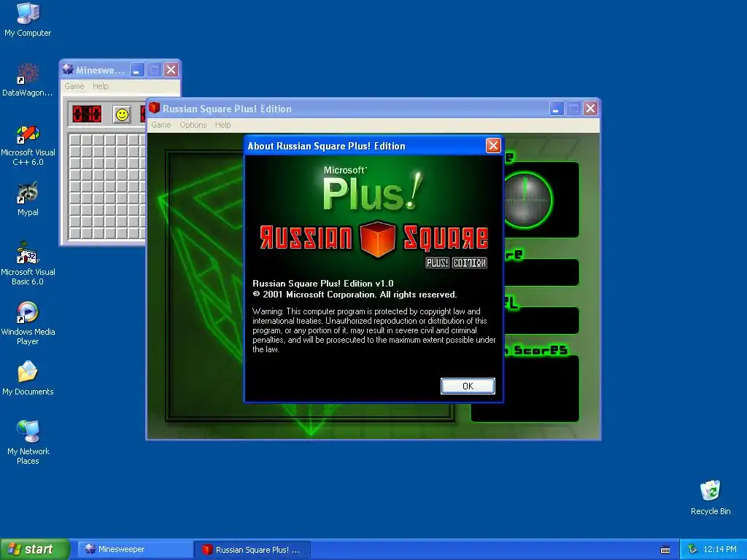Image resolution: width=747 pixels, height=560 pixels.
Task: Open Help menu in Russian Square window
Action: pos(222,125)
